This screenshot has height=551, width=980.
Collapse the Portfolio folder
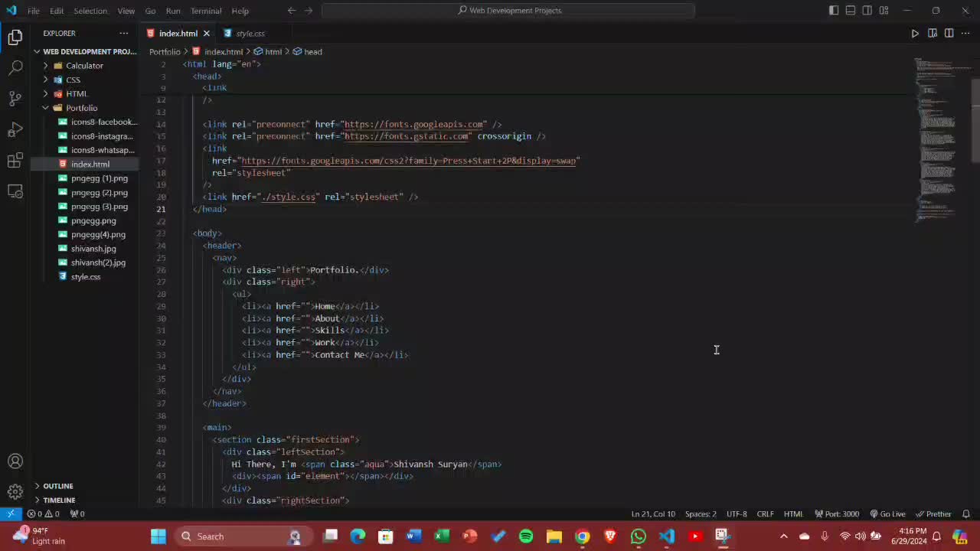point(81,108)
